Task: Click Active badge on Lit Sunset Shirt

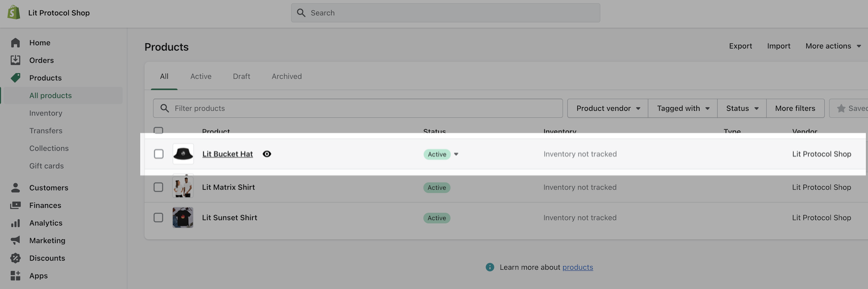Action: (437, 218)
